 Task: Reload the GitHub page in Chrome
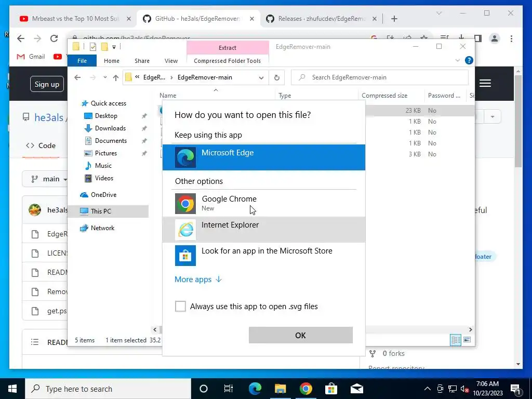(54, 38)
